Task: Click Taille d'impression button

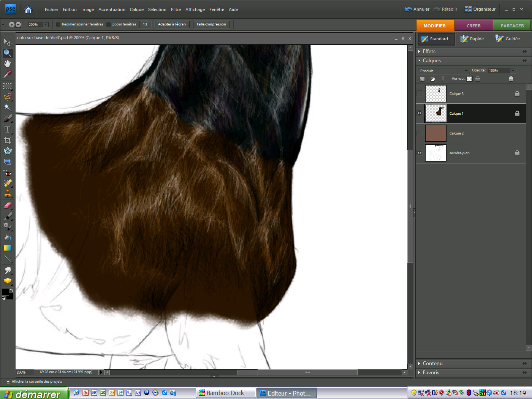Action: 211,24
